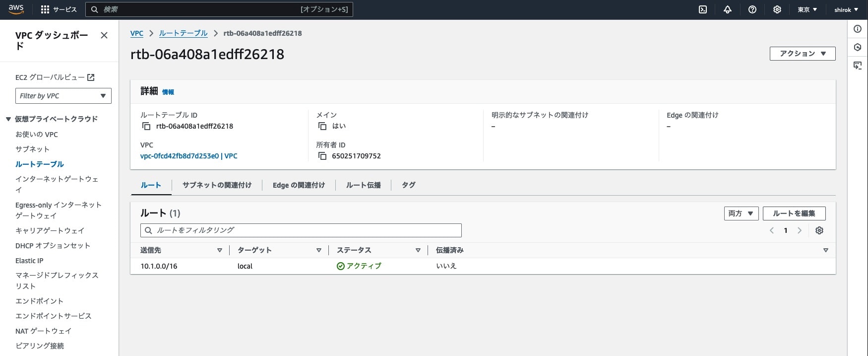The width and height of the screenshot is (868, 356).
Task: Open the shirok account menu
Action: click(846, 9)
